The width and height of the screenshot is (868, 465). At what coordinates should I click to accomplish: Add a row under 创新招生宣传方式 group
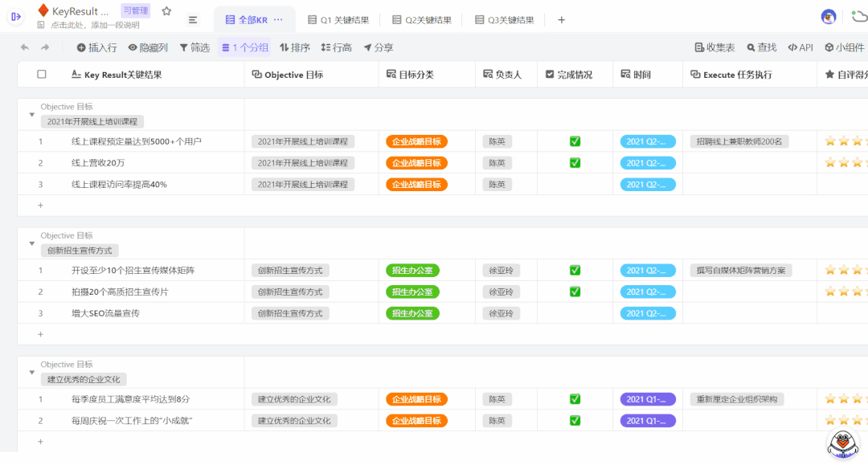point(40,335)
